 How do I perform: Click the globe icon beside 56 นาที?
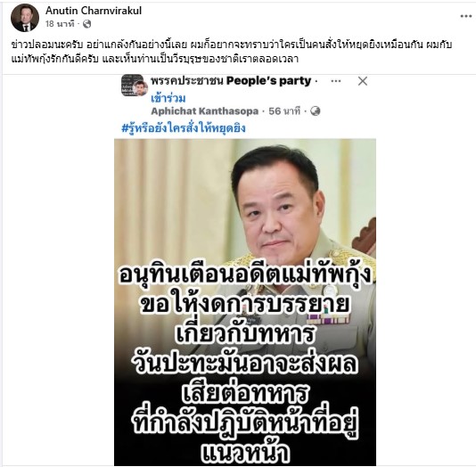[316, 111]
